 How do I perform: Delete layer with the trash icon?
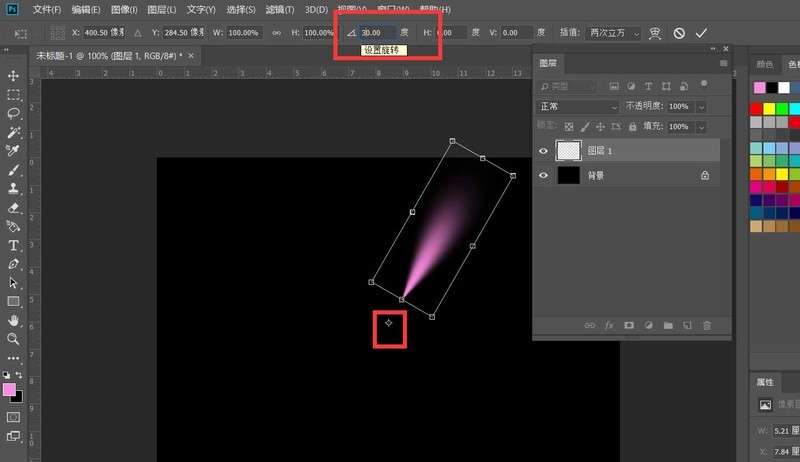707,325
